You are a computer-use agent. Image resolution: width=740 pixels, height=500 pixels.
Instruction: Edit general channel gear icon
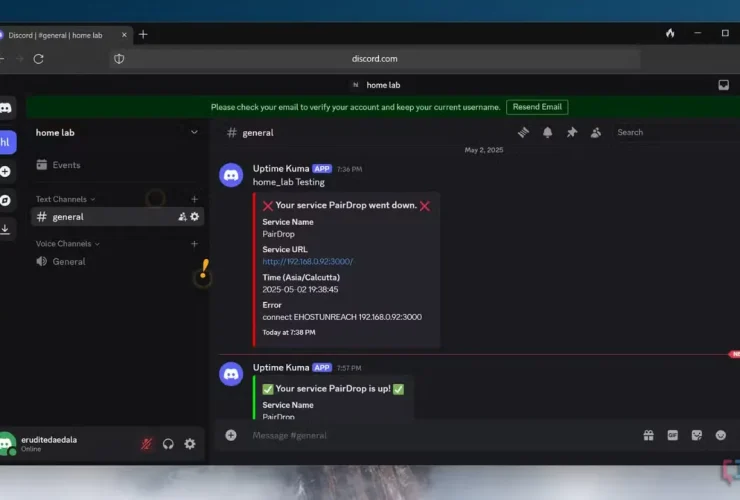(195, 217)
